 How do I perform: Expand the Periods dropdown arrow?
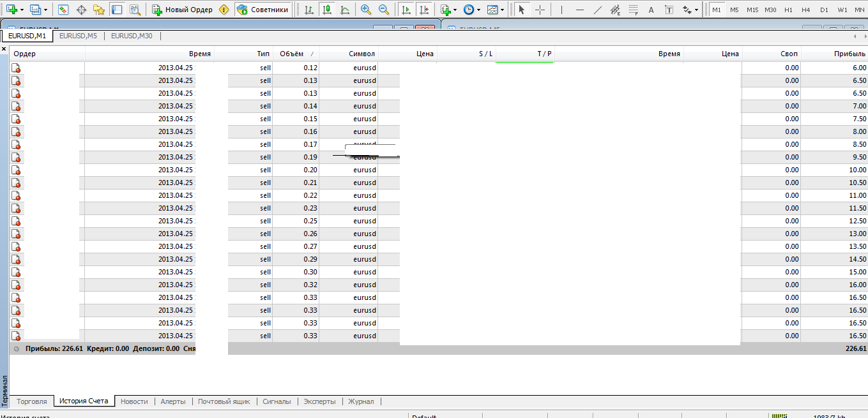click(x=479, y=10)
